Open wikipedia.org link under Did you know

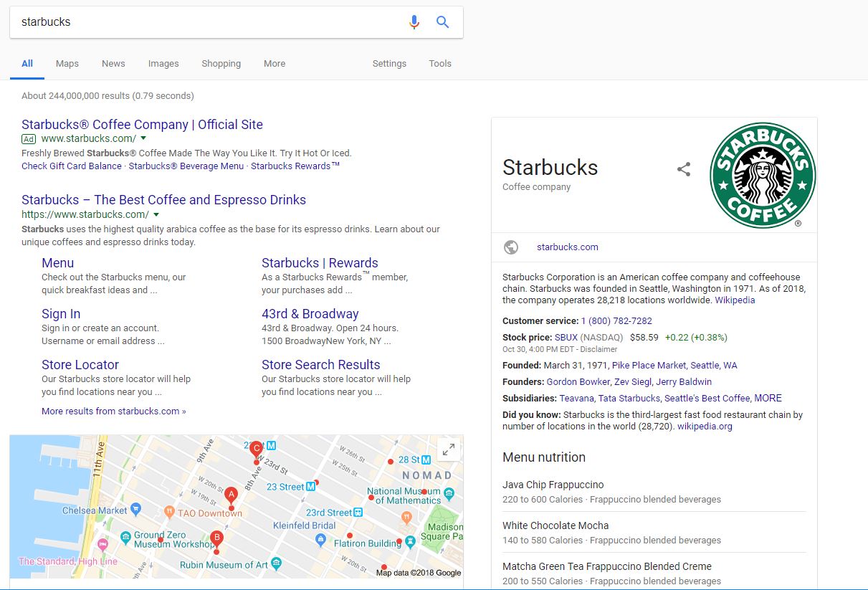(x=705, y=427)
